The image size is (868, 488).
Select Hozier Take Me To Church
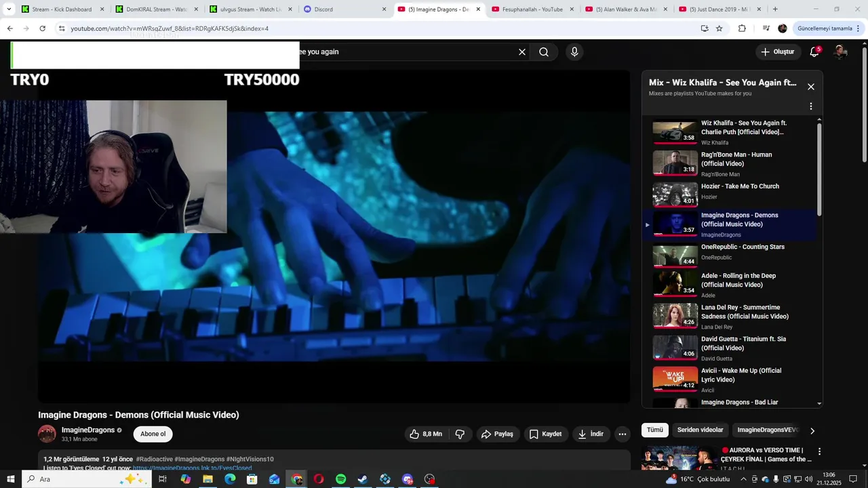click(729, 194)
